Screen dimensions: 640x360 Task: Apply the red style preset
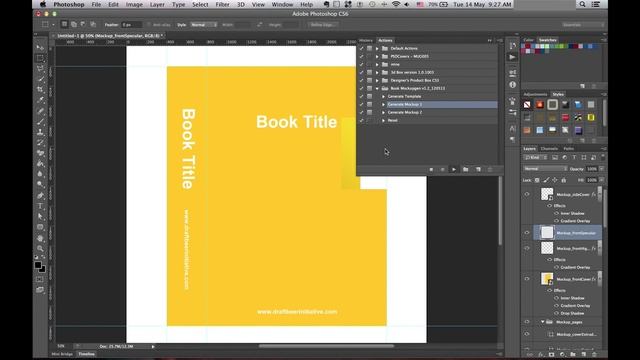(x=565, y=118)
